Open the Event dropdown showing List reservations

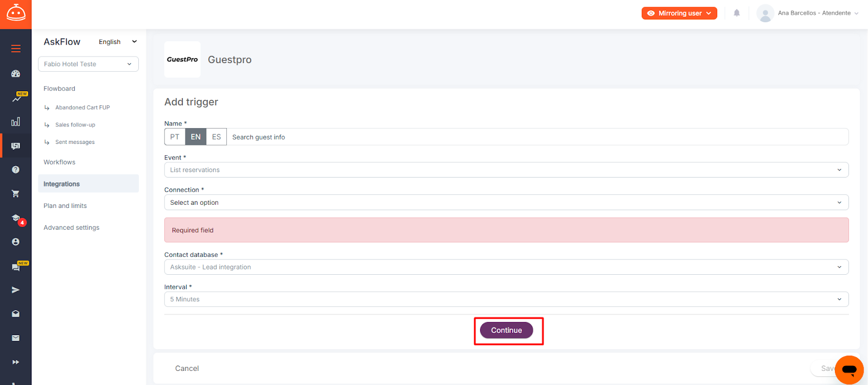506,170
